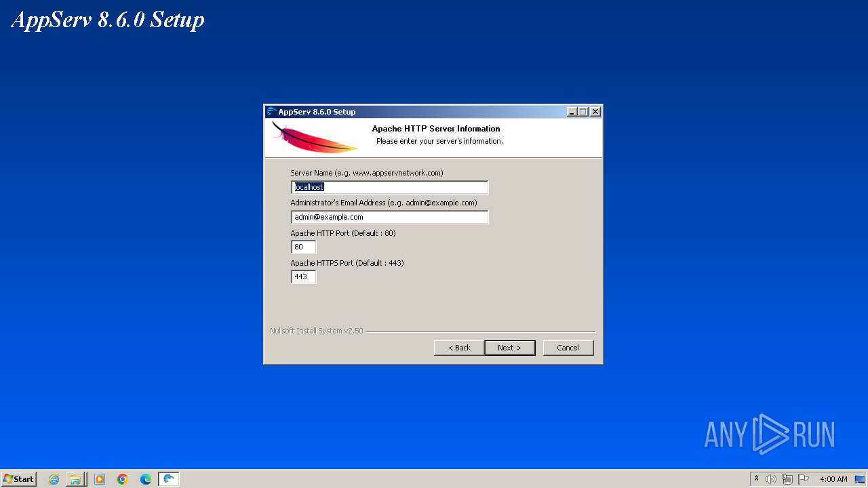This screenshot has width=868, height=488.
Task: Go back with the < Back button
Action: (x=459, y=348)
